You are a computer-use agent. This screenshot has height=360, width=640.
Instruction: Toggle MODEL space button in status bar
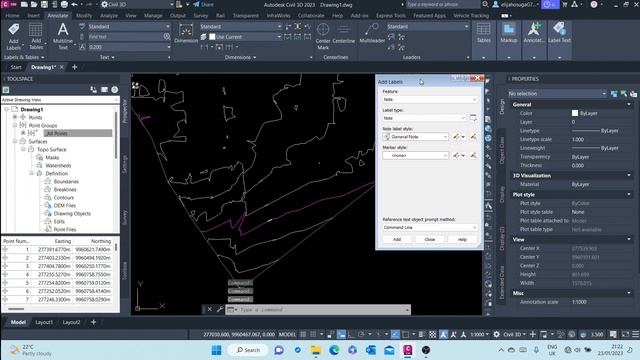287,334
